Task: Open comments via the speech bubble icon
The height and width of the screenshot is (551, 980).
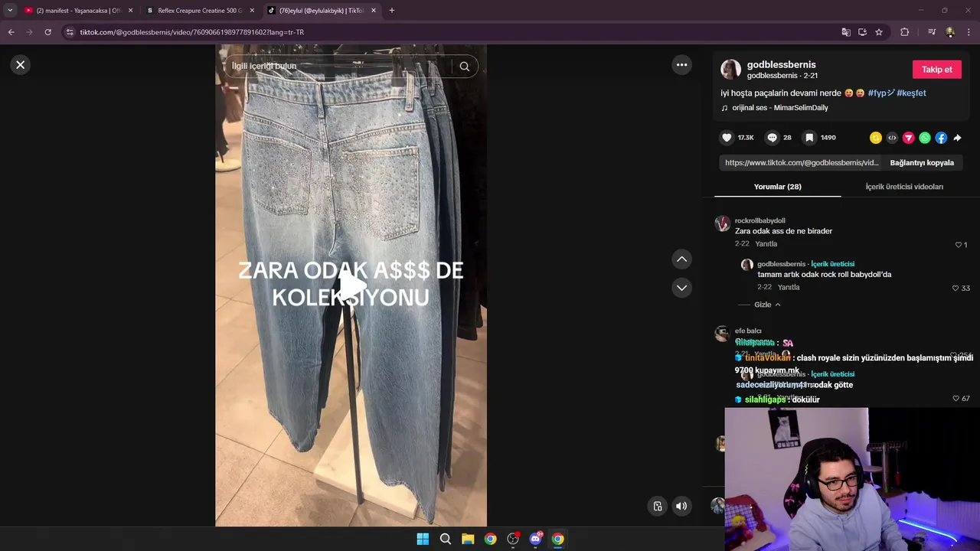Action: pyautogui.click(x=772, y=138)
